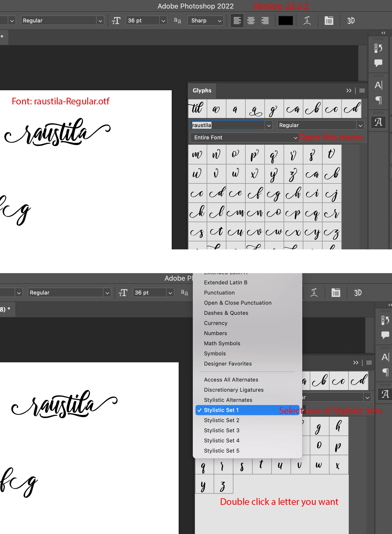This screenshot has width=392, height=534.
Task: Choose Stylistic Set 5 from menu
Action: 248,451
